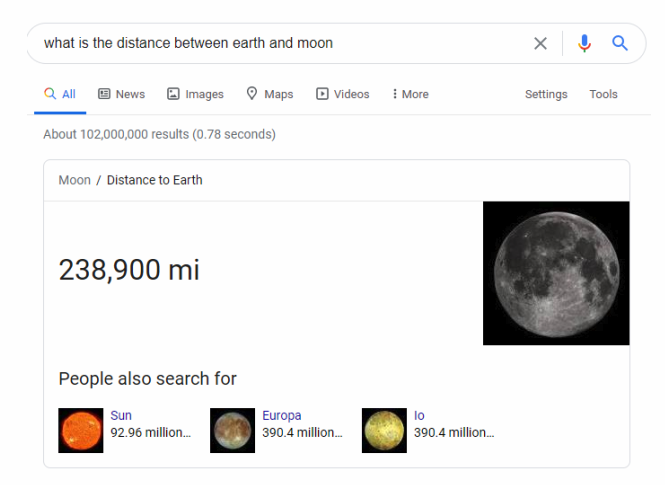Clear the search query with X icon
The height and width of the screenshot is (485, 665).
(x=540, y=43)
